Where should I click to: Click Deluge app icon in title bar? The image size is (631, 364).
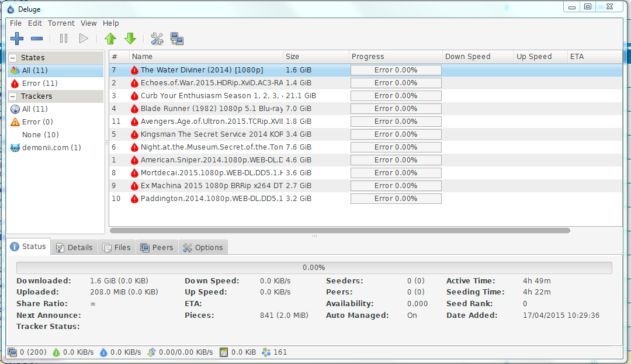click(x=11, y=9)
